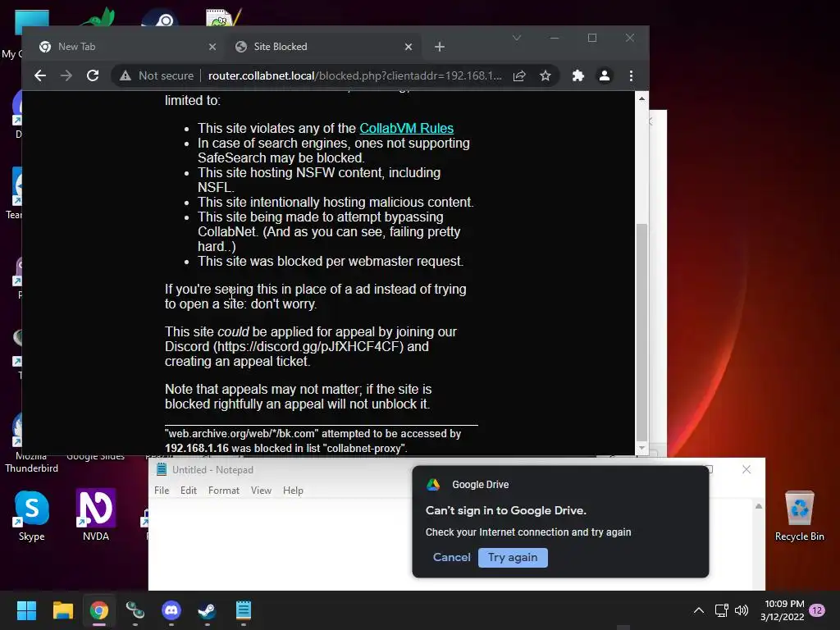Open the notification badge showing 12
Viewport: 840px width, 630px height.
pos(818,610)
